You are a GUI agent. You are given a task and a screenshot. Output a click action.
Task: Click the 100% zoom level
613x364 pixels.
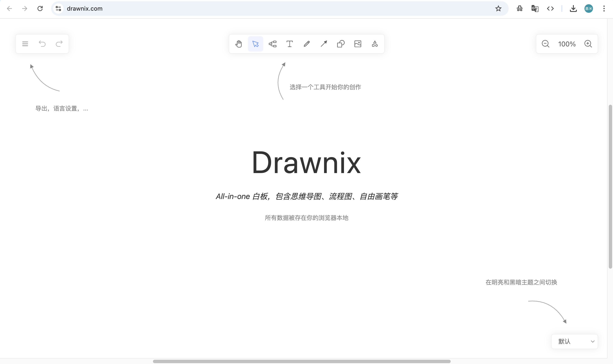tap(567, 44)
